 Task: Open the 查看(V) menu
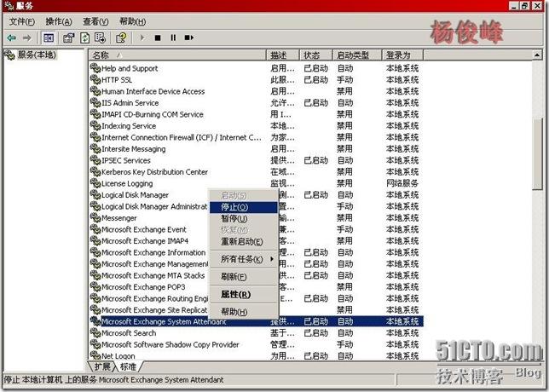pos(95,21)
